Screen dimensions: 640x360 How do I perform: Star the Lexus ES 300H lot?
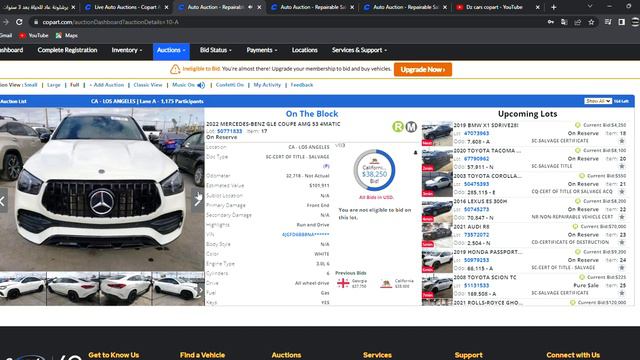[x=622, y=217]
